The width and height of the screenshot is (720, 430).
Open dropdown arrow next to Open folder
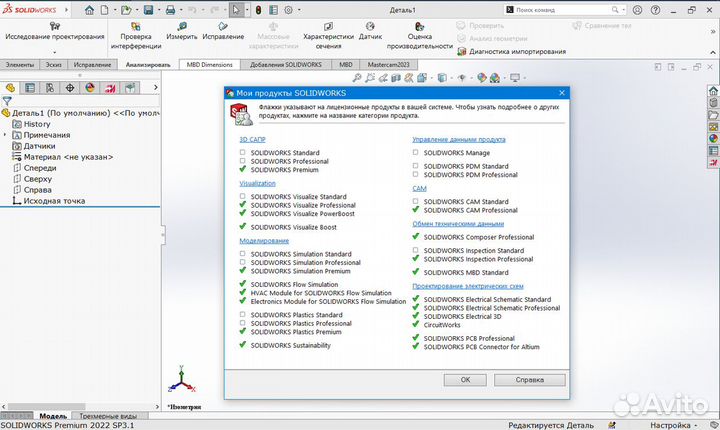(x=137, y=10)
